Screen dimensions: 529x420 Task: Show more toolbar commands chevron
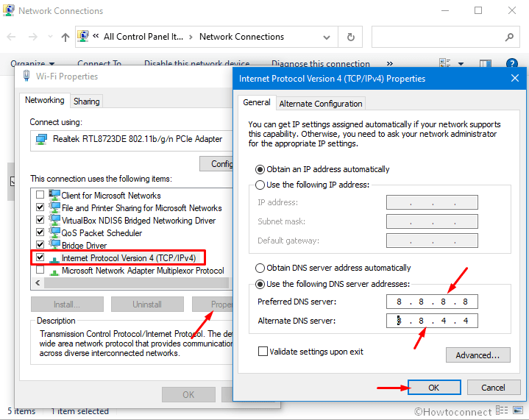pos(390,63)
